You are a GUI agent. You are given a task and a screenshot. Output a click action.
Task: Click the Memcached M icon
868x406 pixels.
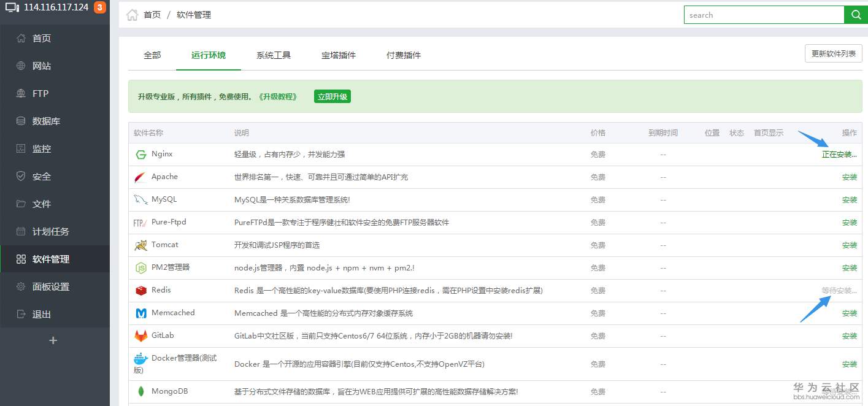[141, 313]
